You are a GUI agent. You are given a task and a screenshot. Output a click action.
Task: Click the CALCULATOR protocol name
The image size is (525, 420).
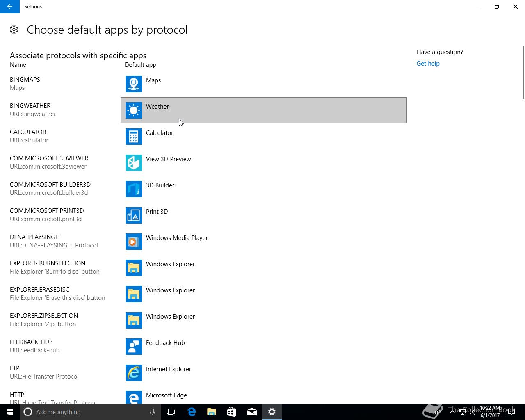coord(28,132)
